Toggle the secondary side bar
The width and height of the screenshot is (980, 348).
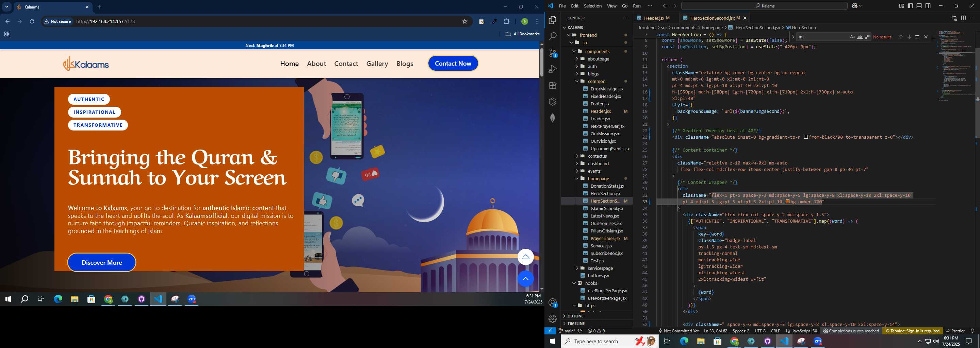(928, 6)
